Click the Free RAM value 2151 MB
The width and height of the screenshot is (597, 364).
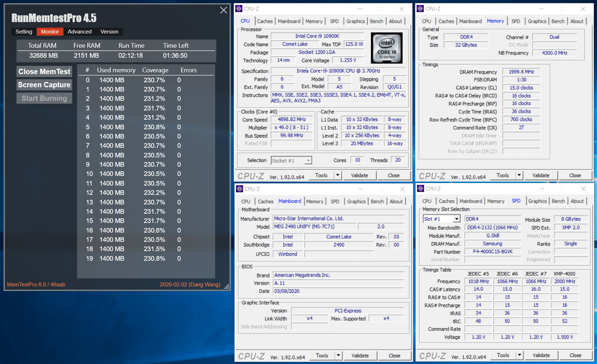(86, 56)
